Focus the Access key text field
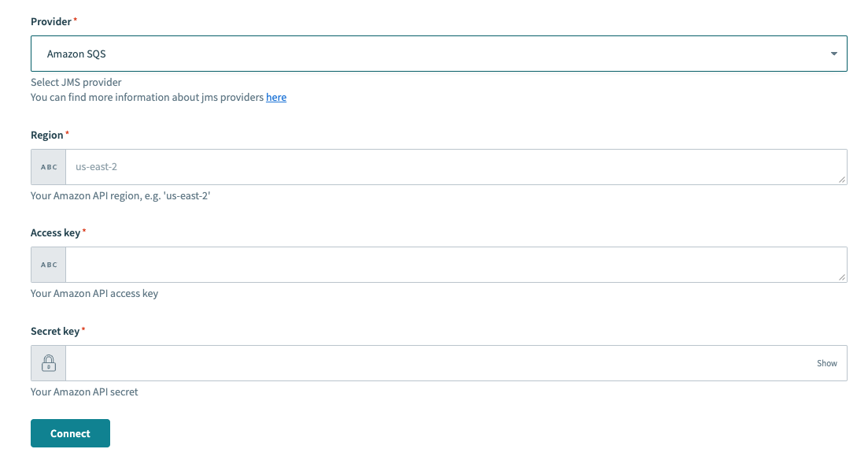Image resolution: width=868 pixels, height=475 pixels. [315, 264]
